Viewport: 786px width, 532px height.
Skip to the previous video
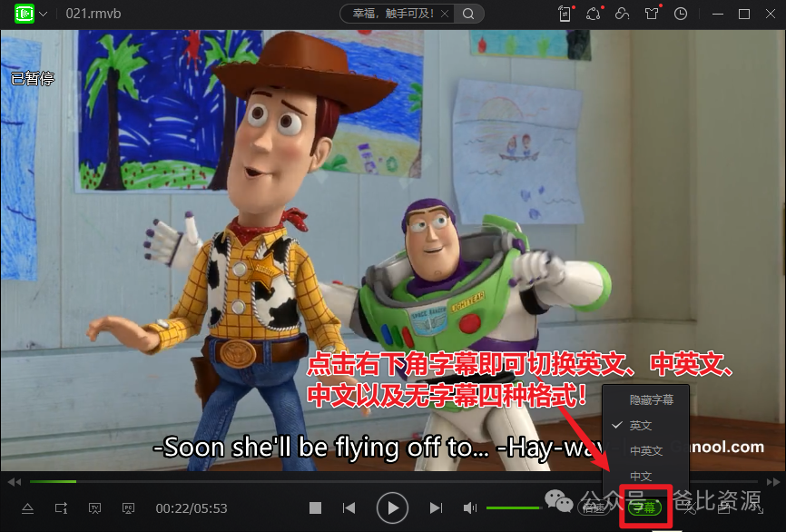point(349,507)
